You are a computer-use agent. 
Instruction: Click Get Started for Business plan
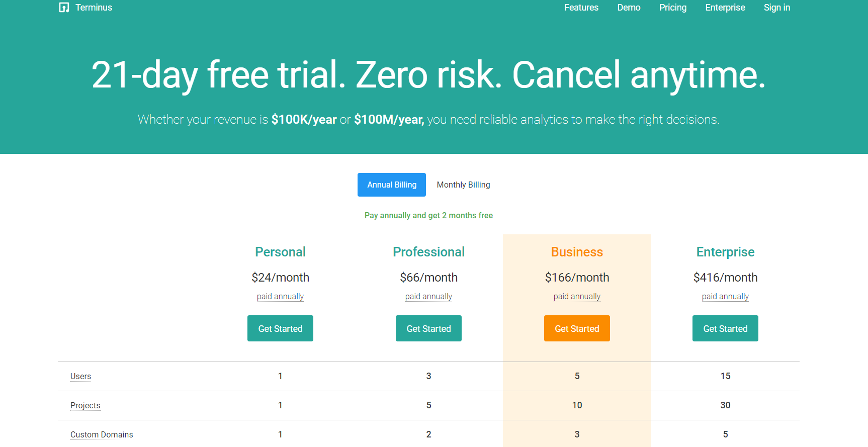coord(577,328)
